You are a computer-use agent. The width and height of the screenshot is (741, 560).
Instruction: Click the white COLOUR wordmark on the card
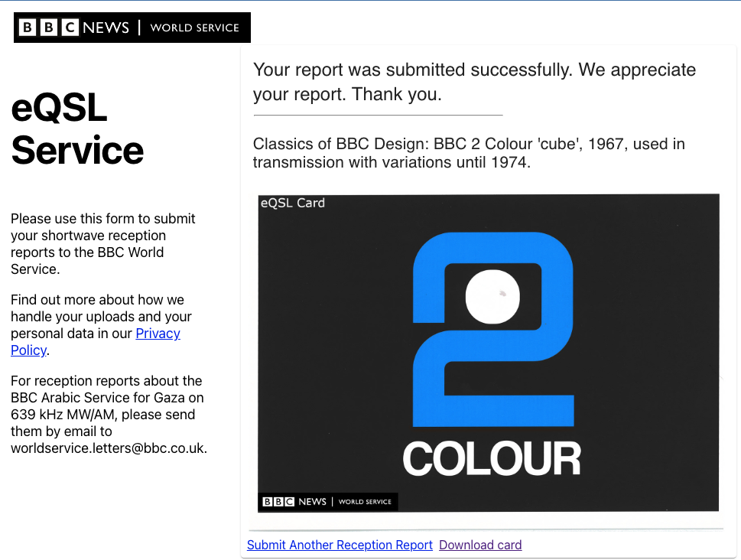(492, 459)
